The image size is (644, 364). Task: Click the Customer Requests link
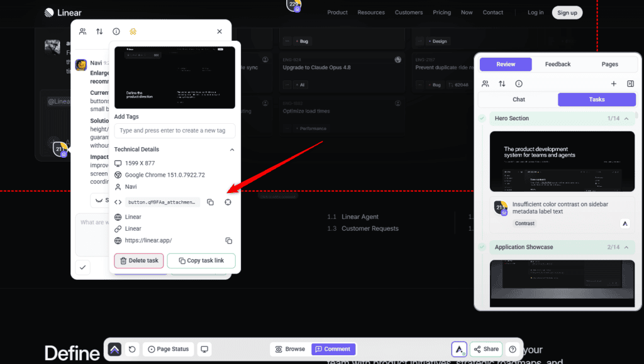(370, 229)
